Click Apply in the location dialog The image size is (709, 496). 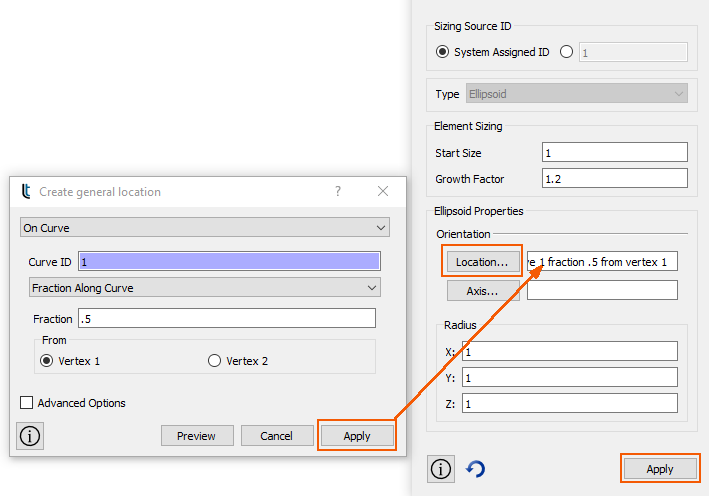[357, 436]
